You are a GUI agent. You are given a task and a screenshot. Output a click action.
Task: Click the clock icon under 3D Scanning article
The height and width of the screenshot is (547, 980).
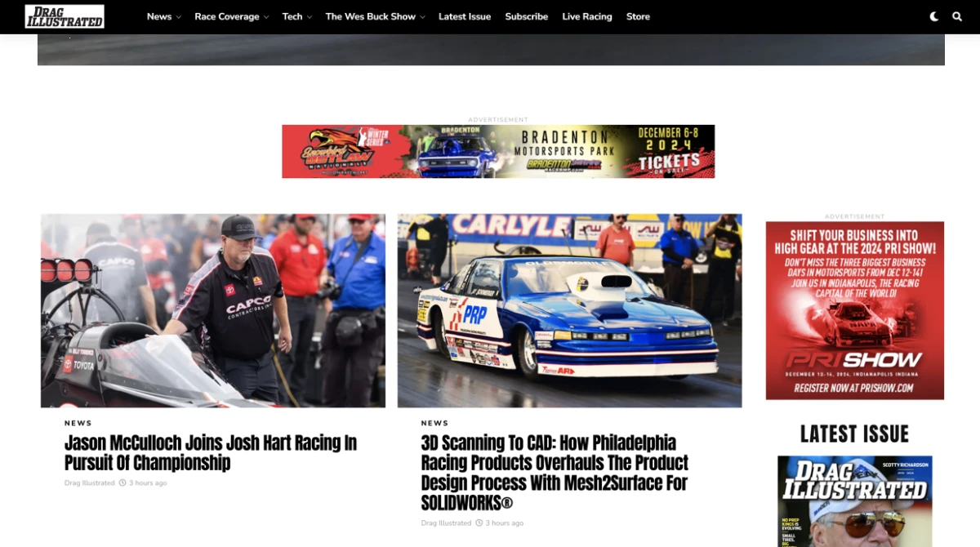[x=479, y=523]
